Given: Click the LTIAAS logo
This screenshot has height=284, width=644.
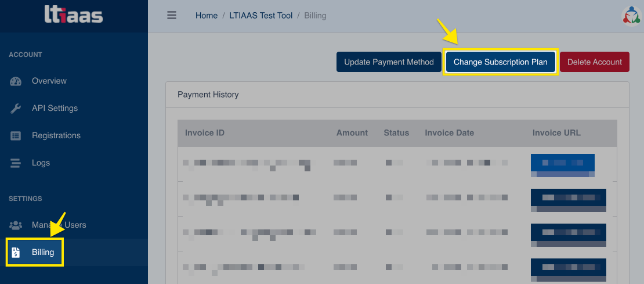Looking at the screenshot, I should [74, 15].
